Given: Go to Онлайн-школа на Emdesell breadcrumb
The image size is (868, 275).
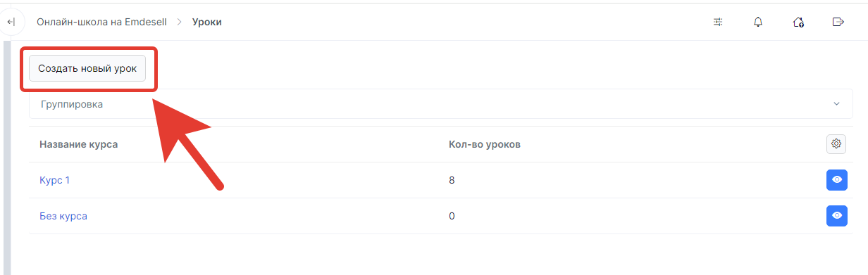Looking at the screenshot, I should click(101, 22).
